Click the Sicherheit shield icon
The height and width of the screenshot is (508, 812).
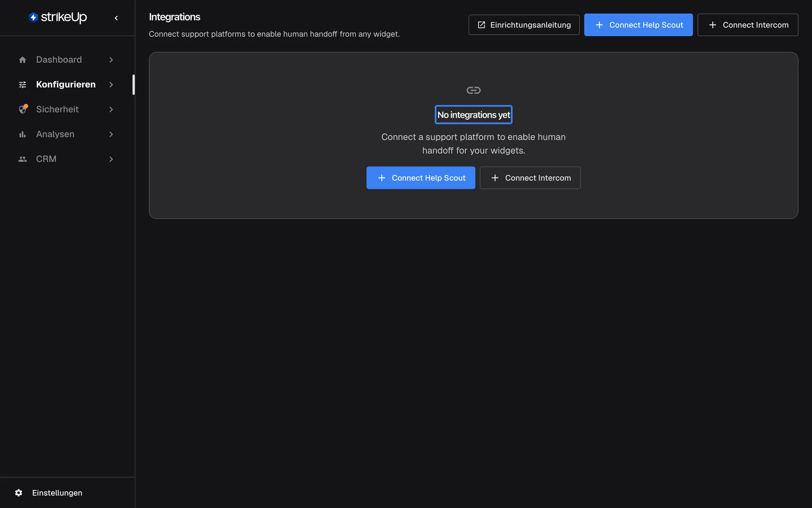point(23,109)
